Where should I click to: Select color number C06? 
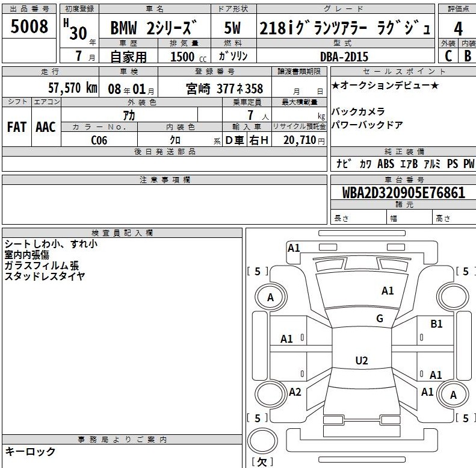coord(99,140)
